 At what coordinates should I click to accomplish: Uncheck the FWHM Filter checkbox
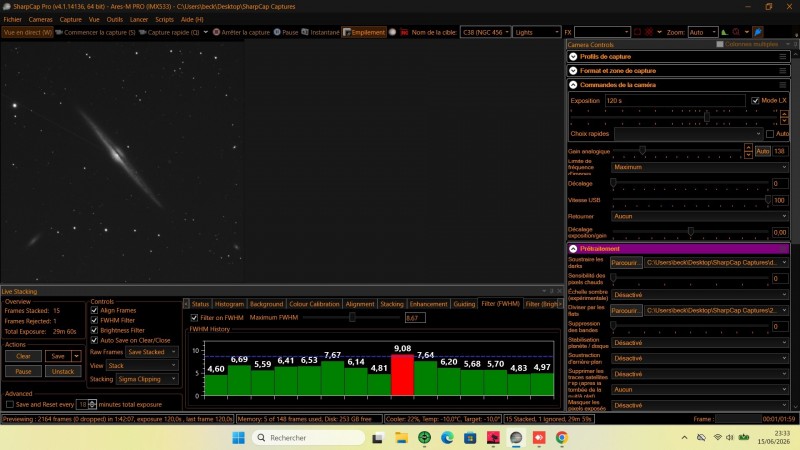94,320
